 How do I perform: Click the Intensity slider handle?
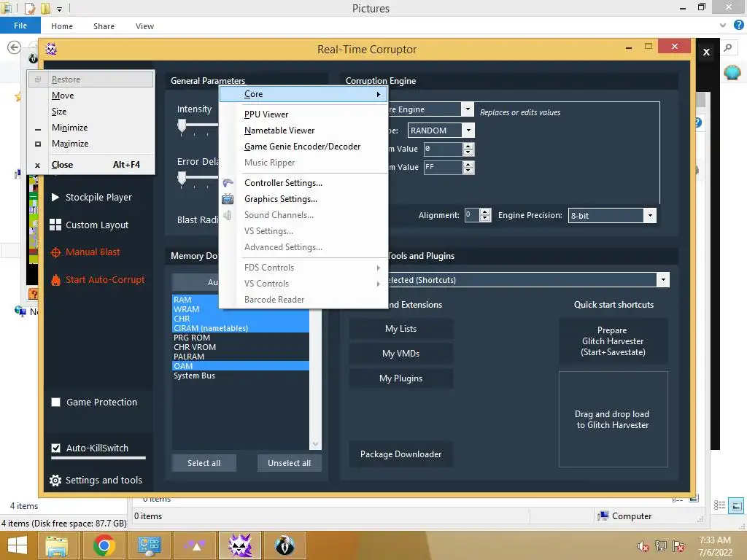click(182, 126)
